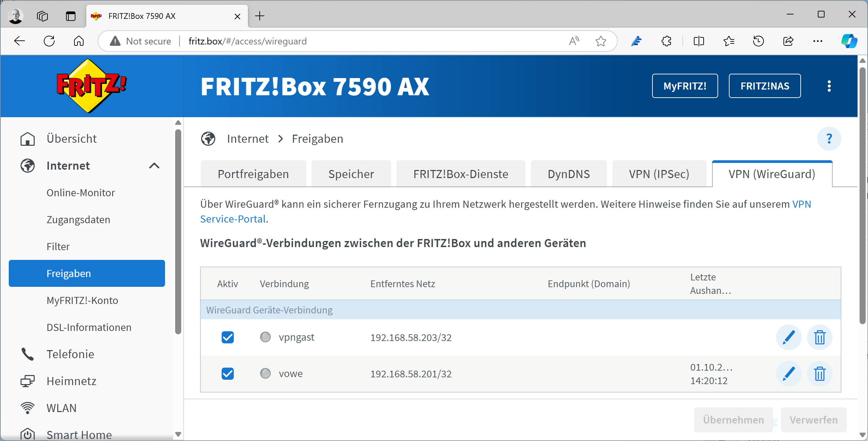Screen dimensions: 868x441
Task: Click the sidebar navigation scrollbar
Action: pos(178,232)
